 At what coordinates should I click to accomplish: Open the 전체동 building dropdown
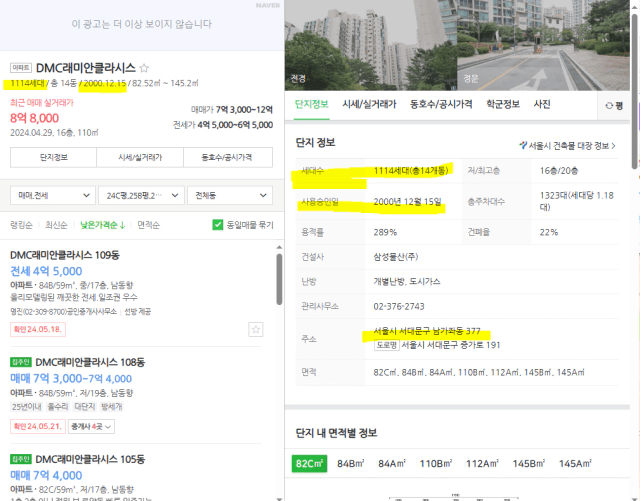[230, 196]
